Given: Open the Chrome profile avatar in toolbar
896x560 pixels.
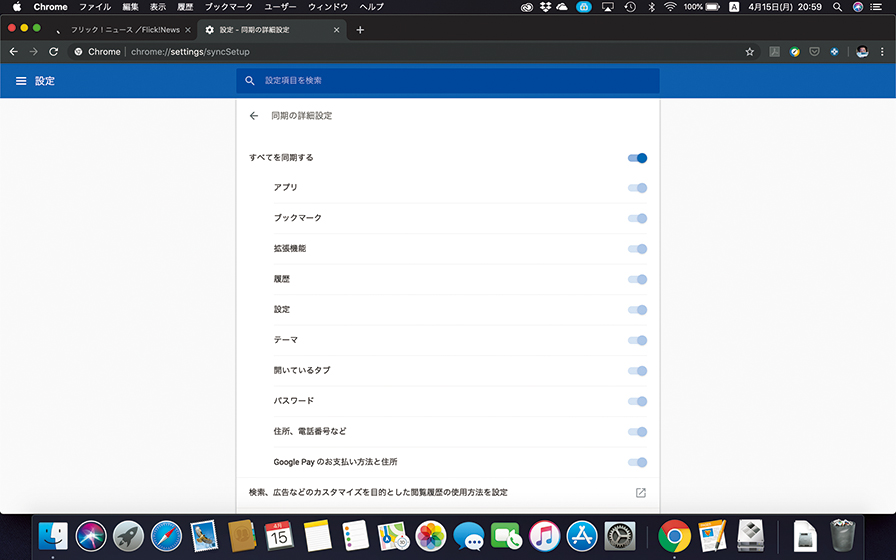Looking at the screenshot, I should click(x=862, y=52).
